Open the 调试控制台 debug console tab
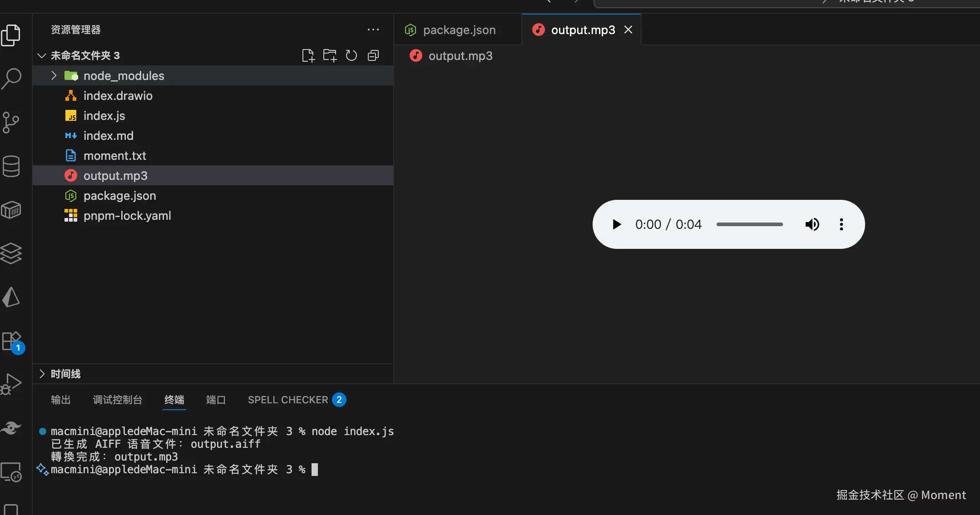The height and width of the screenshot is (515, 980). coord(118,400)
